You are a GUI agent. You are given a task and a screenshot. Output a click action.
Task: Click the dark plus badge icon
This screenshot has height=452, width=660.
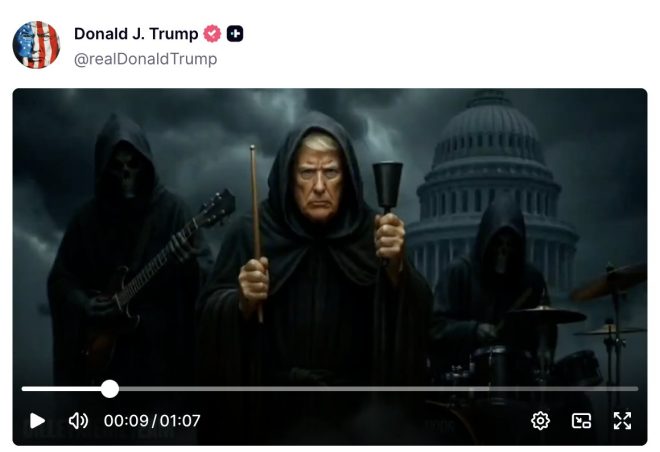coord(235,34)
